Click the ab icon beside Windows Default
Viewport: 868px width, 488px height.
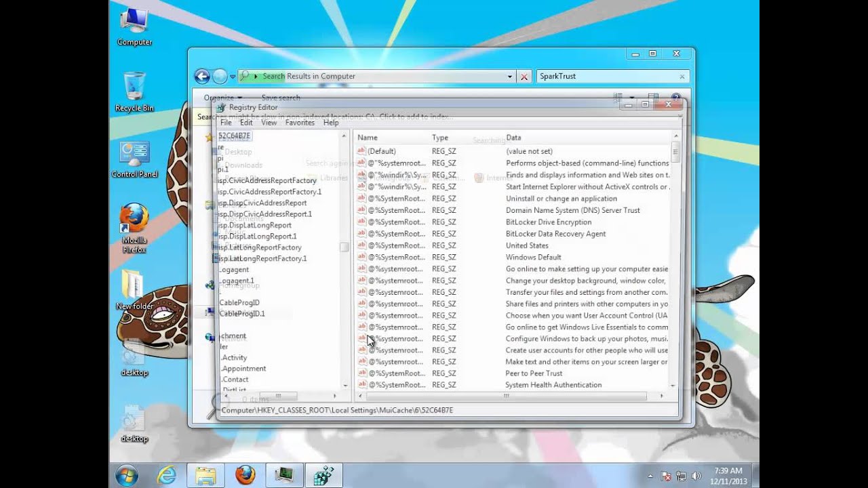pyautogui.click(x=361, y=257)
